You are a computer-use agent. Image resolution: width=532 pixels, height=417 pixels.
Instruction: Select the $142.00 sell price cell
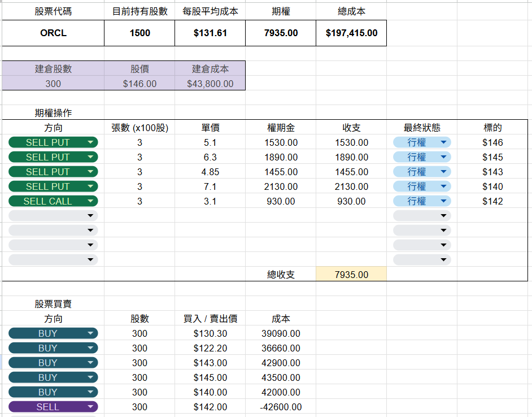(210, 406)
